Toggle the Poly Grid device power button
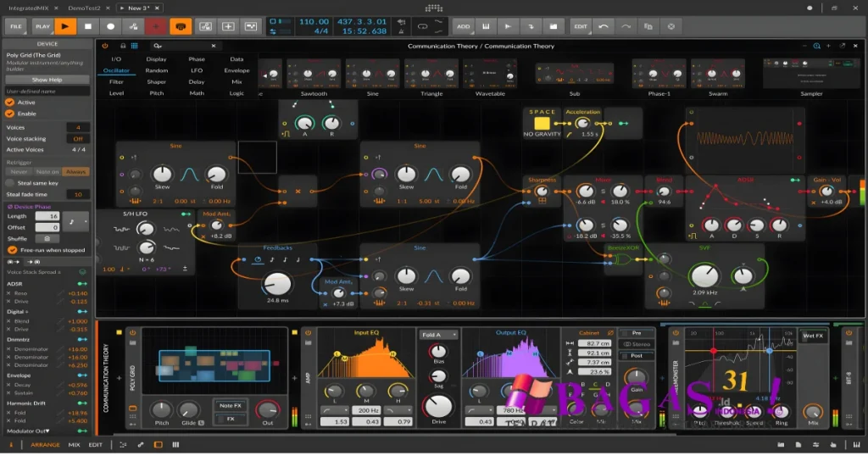868x456 pixels. pyautogui.click(x=132, y=332)
